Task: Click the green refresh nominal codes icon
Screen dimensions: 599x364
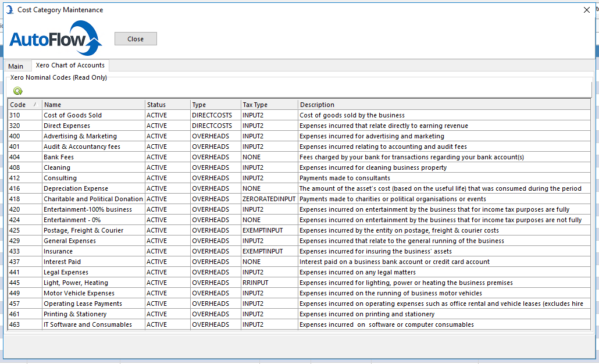Action: [18, 91]
